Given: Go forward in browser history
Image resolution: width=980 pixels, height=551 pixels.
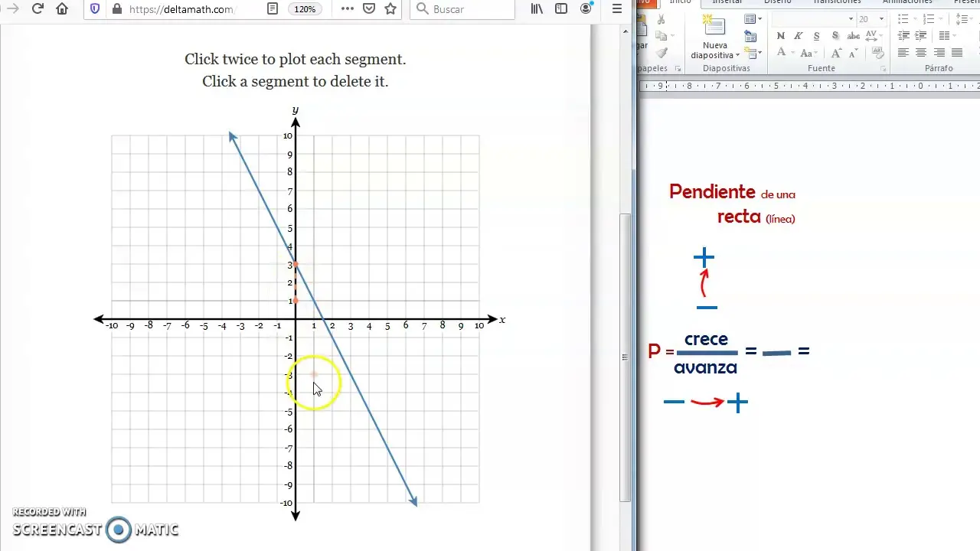Looking at the screenshot, I should coord(11,9).
